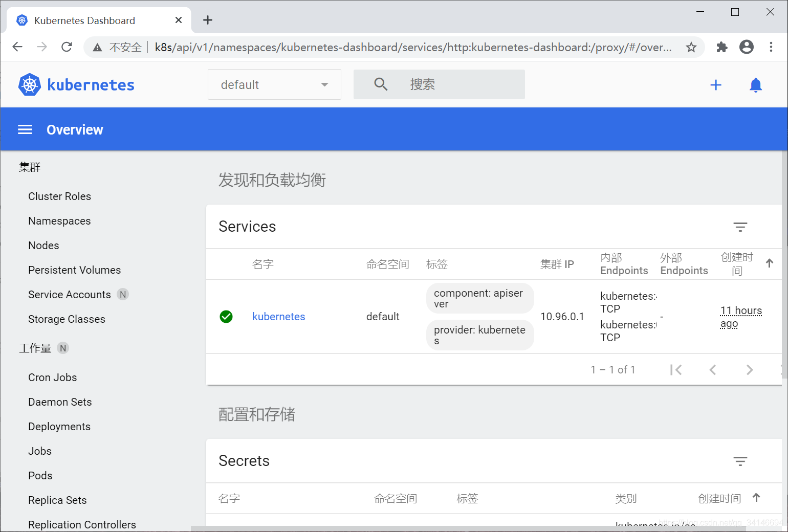Click Services 集群 IP column header
The width and height of the screenshot is (788, 532).
[x=557, y=264]
